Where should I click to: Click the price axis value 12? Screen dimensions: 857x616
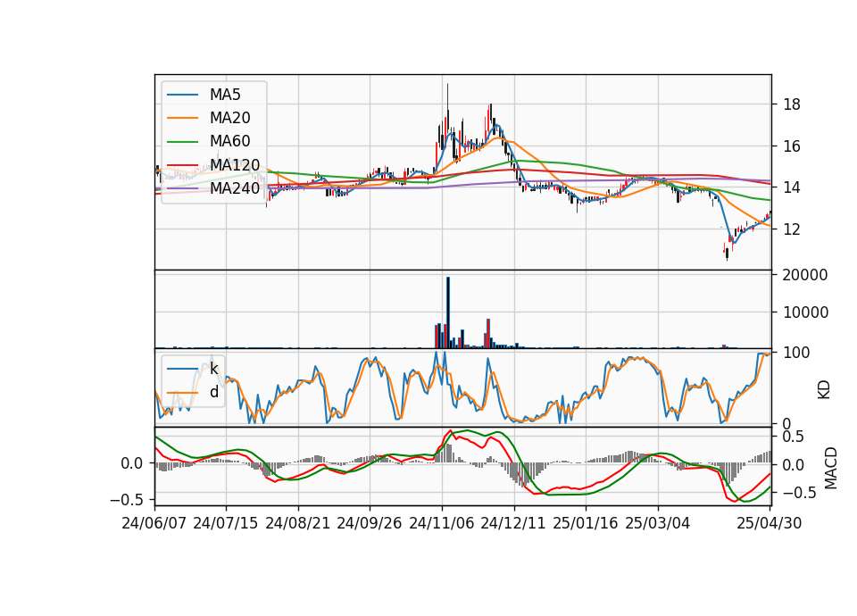coord(792,229)
